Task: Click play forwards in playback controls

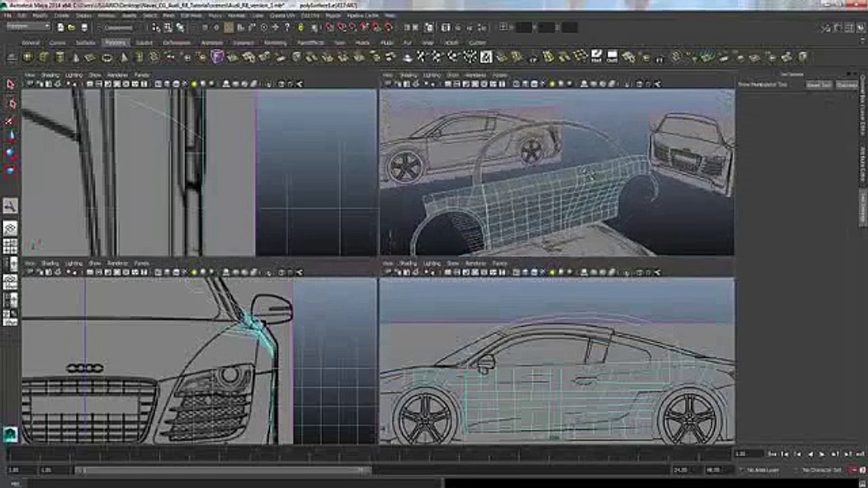Action: click(821, 453)
